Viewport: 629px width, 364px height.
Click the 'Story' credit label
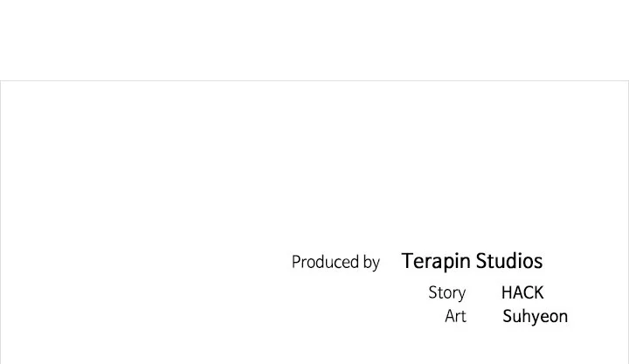[446, 292]
